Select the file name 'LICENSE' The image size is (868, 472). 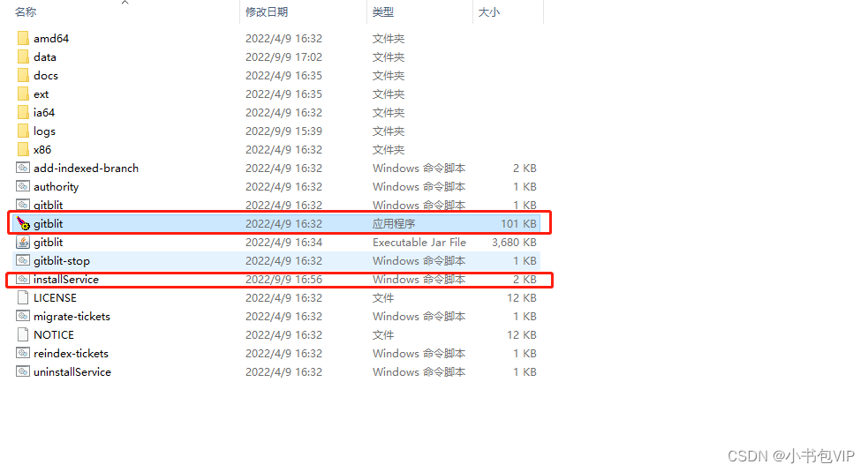pos(55,297)
